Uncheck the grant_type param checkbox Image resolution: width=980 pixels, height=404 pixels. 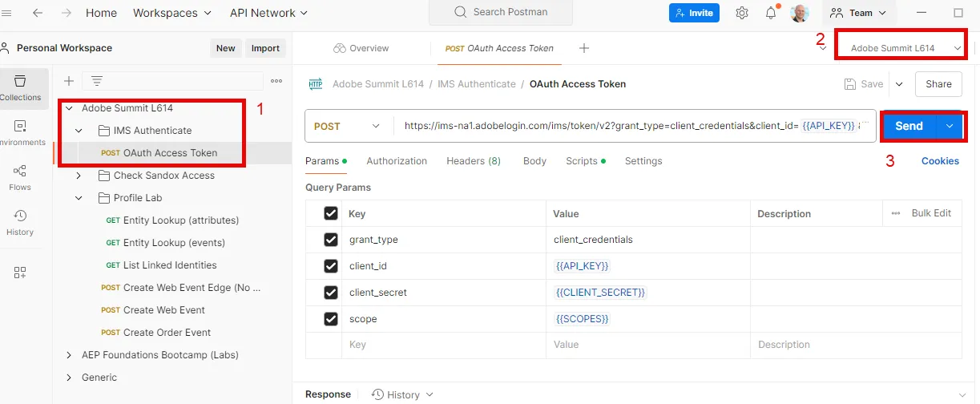330,240
